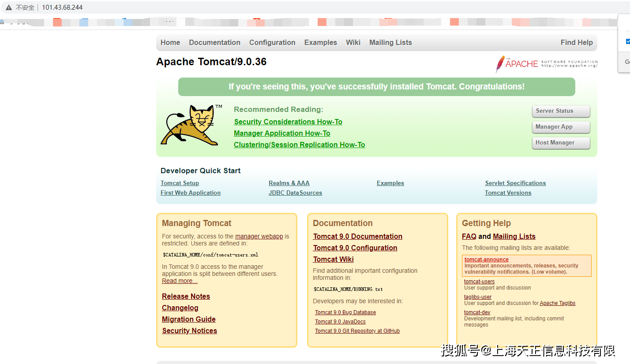Screen dimensions: 630x364
Task: Open the Mailing Lists nav item
Action: 390,43
